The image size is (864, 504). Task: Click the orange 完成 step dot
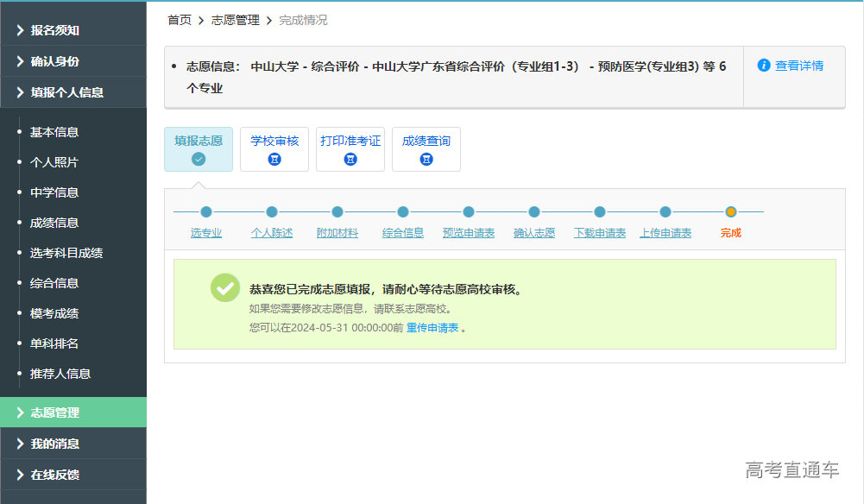731,211
